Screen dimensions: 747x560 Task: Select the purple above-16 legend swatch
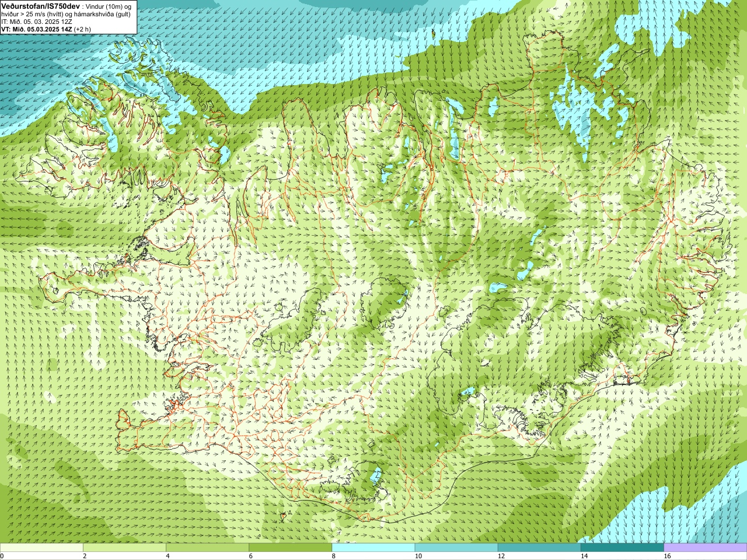click(706, 548)
